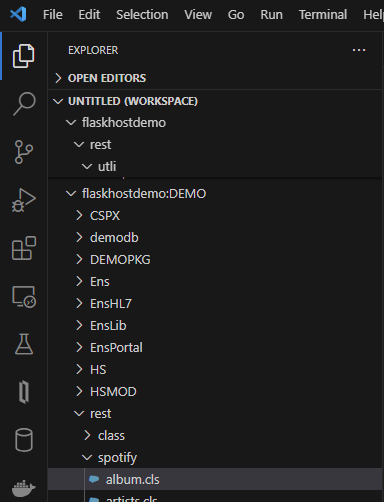384x502 pixels.
Task: Open Remote Explorer icon
Action: pyautogui.click(x=24, y=296)
